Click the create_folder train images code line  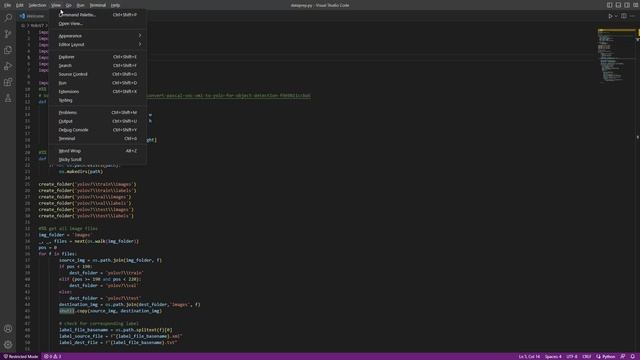[87, 184]
